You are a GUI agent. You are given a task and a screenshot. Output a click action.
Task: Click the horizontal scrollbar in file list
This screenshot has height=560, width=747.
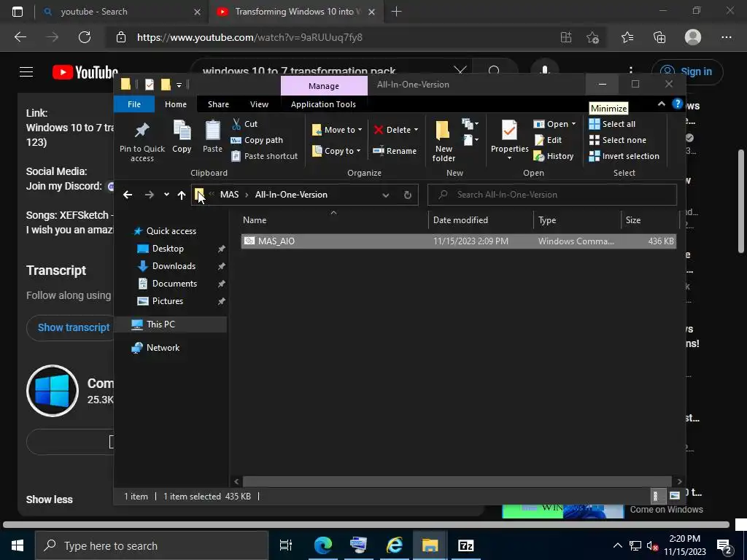point(457,481)
